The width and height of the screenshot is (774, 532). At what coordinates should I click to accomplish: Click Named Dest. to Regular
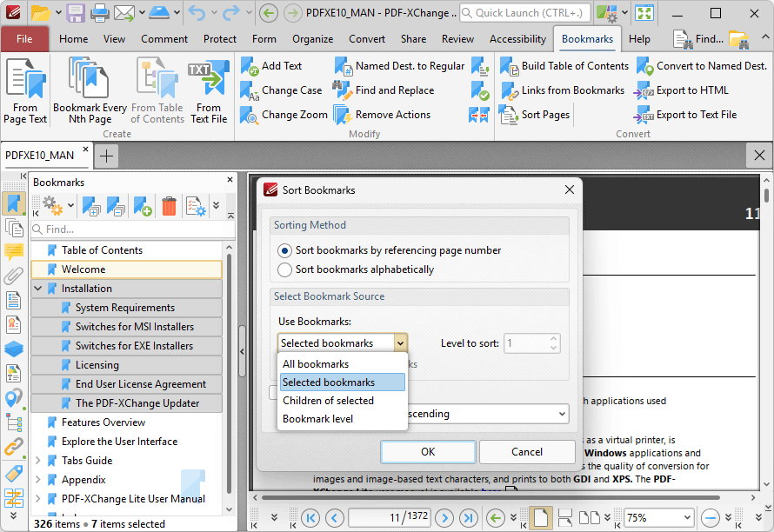[399, 66]
